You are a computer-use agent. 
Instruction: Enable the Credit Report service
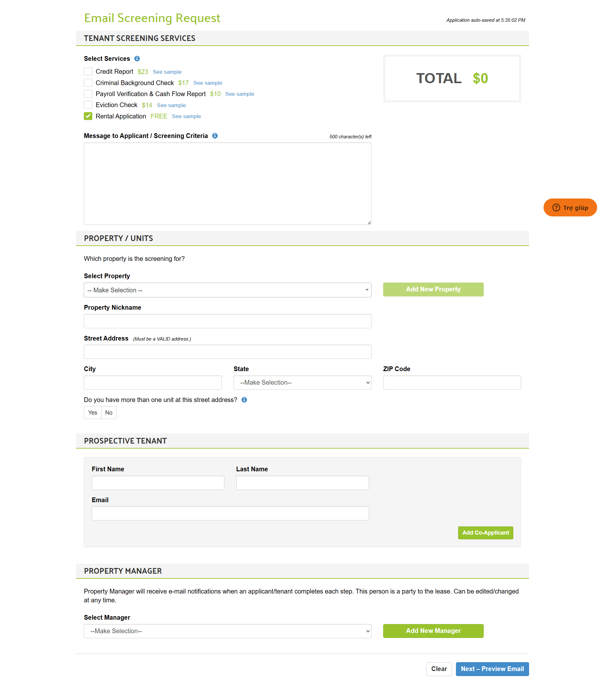tap(88, 71)
